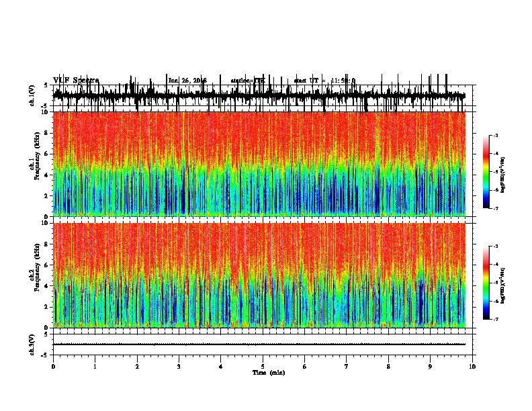The width and height of the screenshot is (532, 411).
Task: Click the '5' volt tick of ch.3(V) axis
Action: [46, 334]
